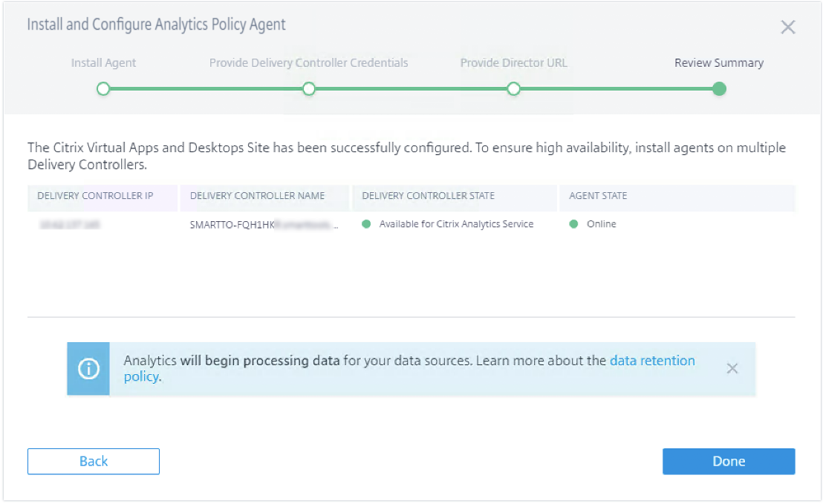
Task: Click the Agent State column header
Action: coord(598,196)
